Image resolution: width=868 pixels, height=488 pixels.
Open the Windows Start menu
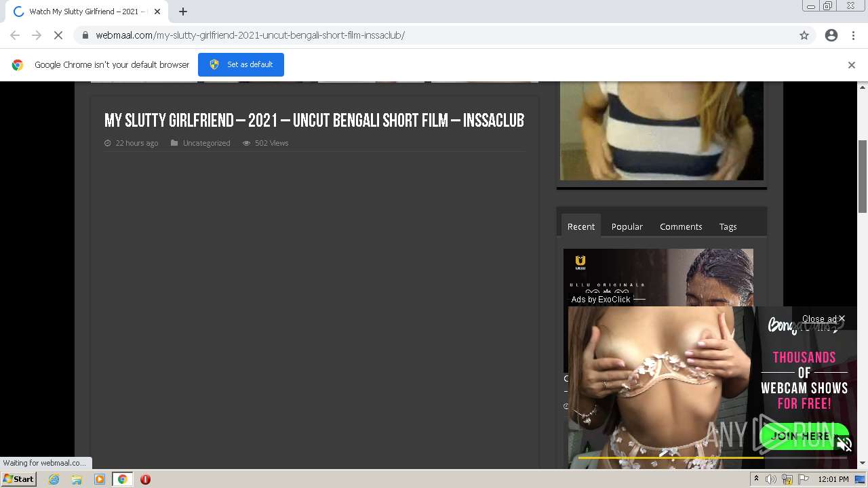click(18, 479)
